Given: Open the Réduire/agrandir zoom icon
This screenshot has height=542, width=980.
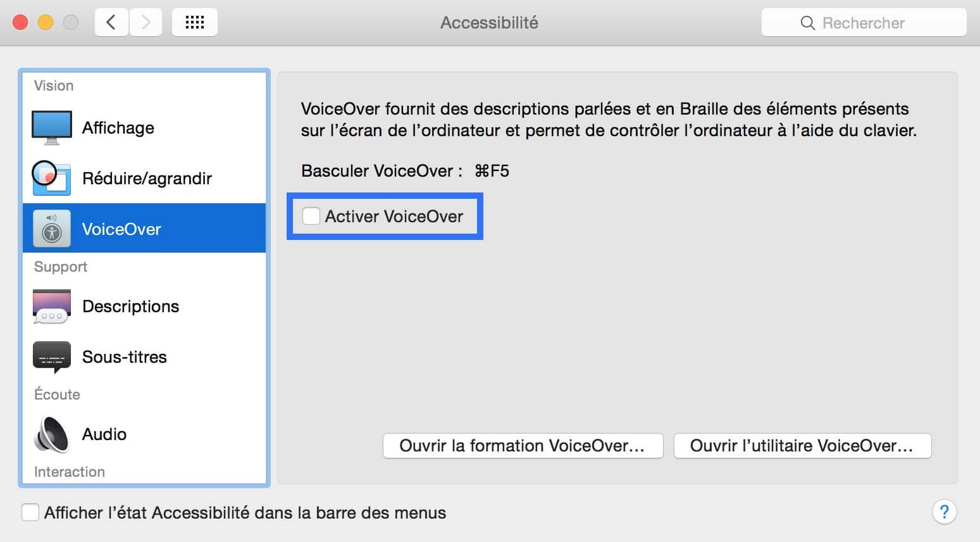Looking at the screenshot, I should 51,178.
